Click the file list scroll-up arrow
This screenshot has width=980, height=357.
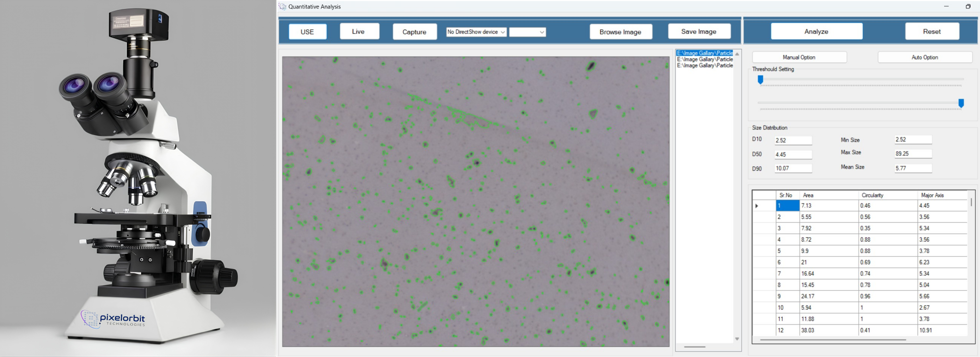click(737, 54)
